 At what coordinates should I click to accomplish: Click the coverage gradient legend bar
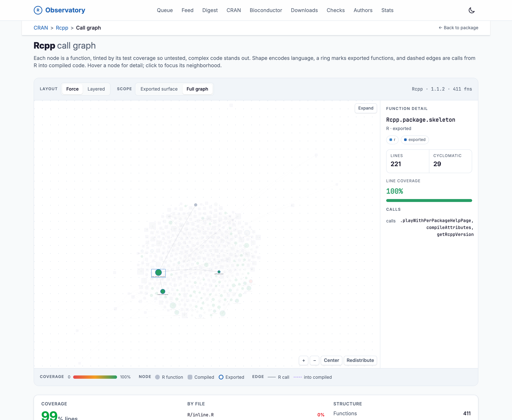click(95, 377)
